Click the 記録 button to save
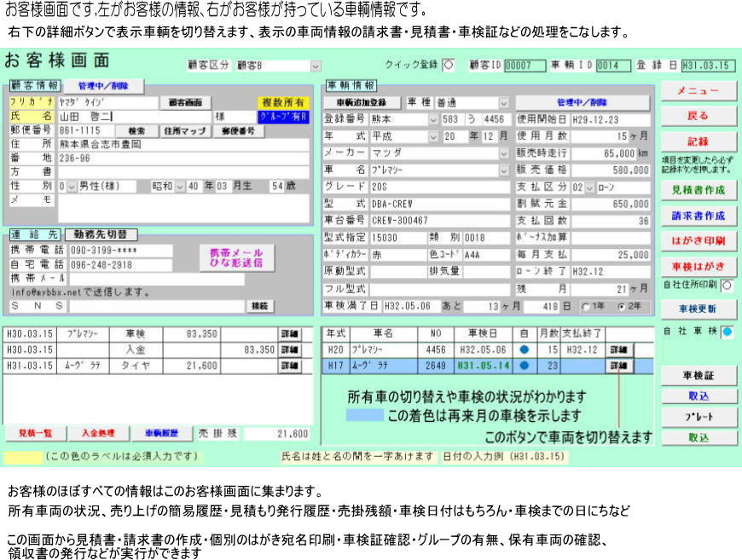Screen dimensions: 742x560 (x=699, y=141)
